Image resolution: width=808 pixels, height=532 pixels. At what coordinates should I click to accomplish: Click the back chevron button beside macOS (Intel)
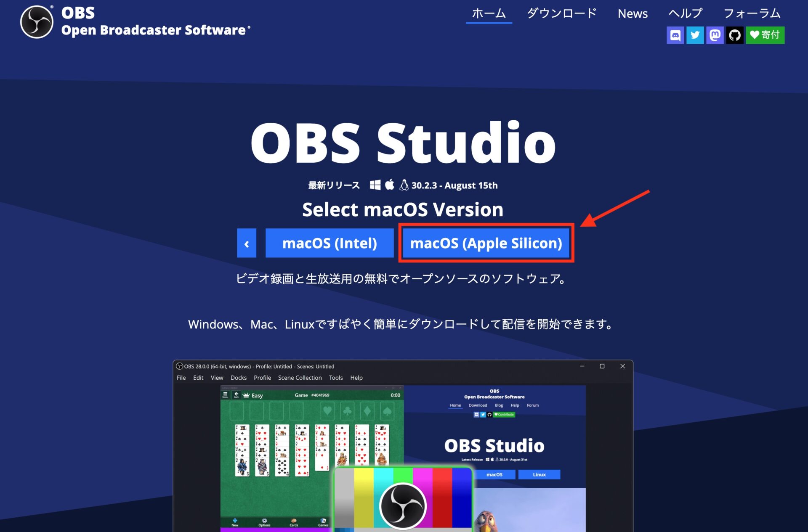247,243
